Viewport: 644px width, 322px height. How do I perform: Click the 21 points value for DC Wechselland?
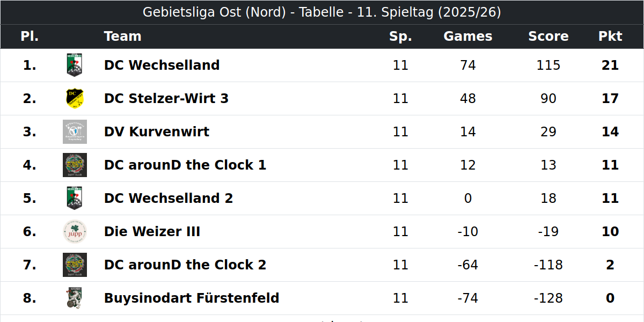click(x=610, y=65)
